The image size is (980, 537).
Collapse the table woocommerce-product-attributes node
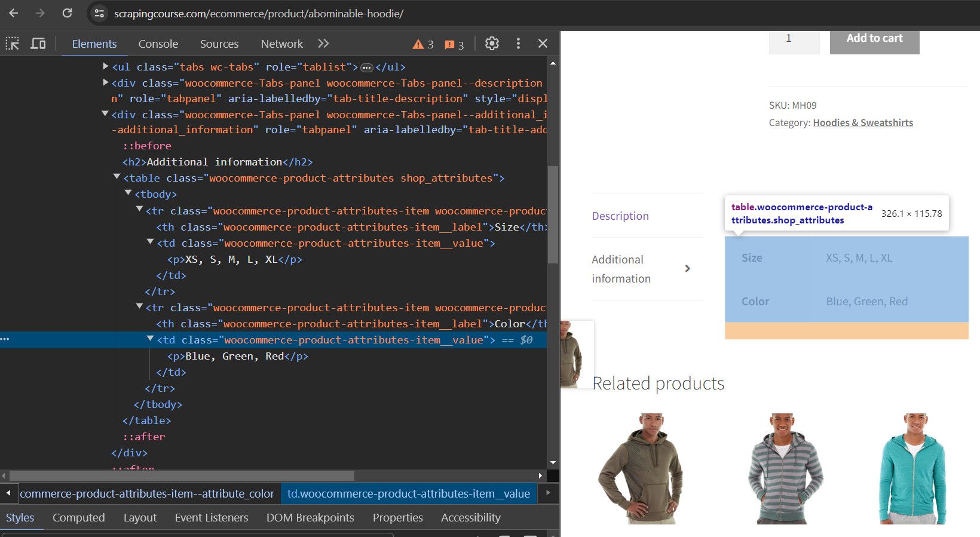point(117,177)
